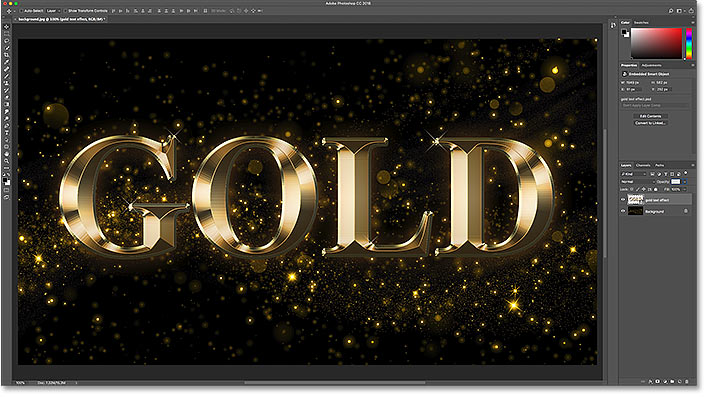Open the Move tool preset picker arrow
Image resolution: width=705 pixels, height=397 pixels.
coord(14,10)
